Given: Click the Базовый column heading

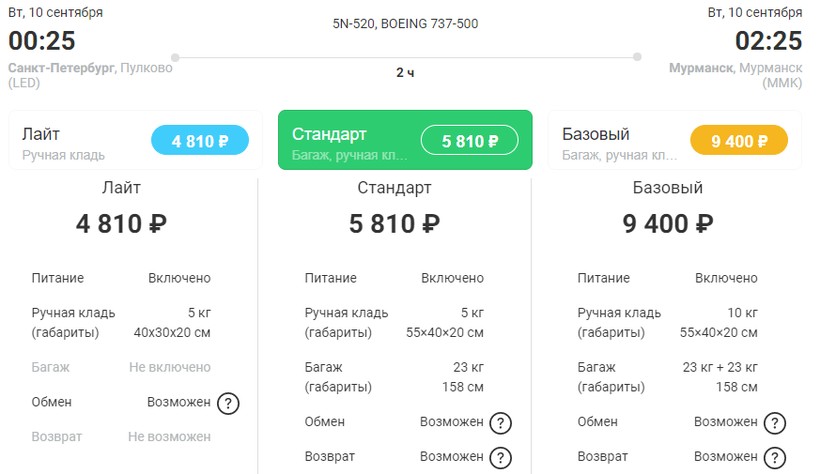Looking at the screenshot, I should pyautogui.click(x=668, y=187).
